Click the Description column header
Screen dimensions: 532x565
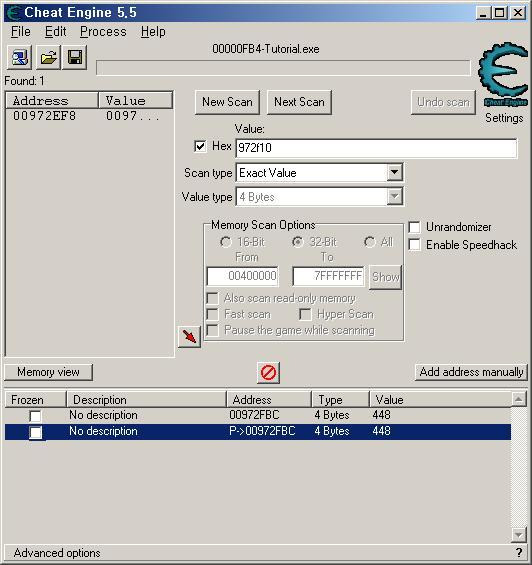[x=146, y=400]
